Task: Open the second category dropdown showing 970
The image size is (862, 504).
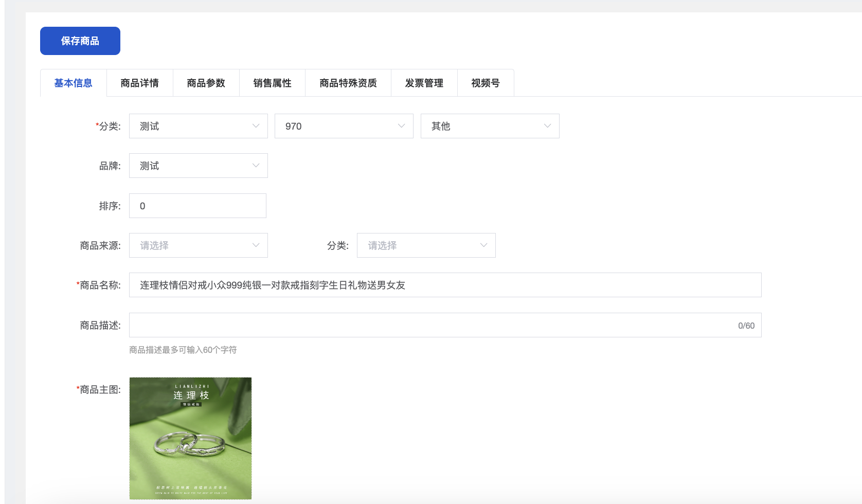Action: coord(344,126)
